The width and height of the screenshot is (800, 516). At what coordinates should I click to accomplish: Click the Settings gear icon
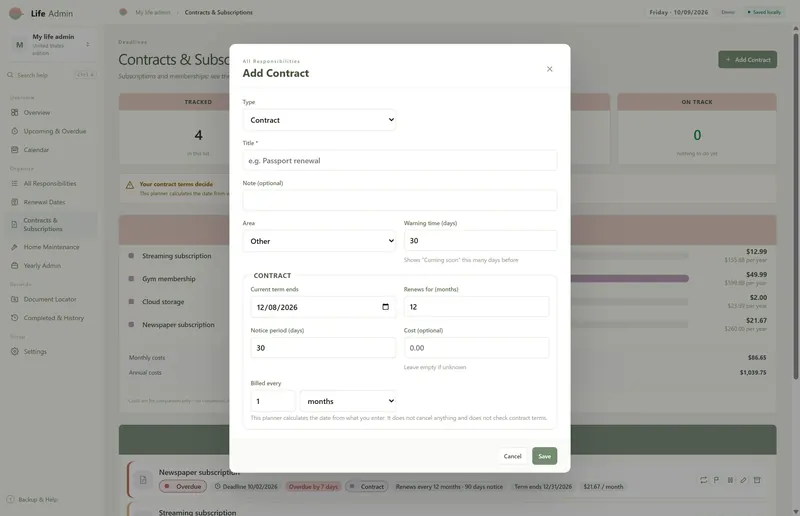14,352
